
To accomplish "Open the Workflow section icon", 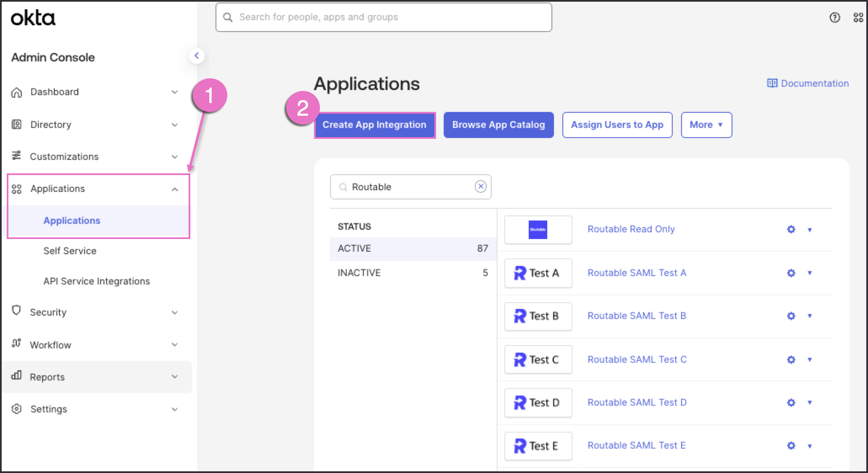I will point(17,344).
